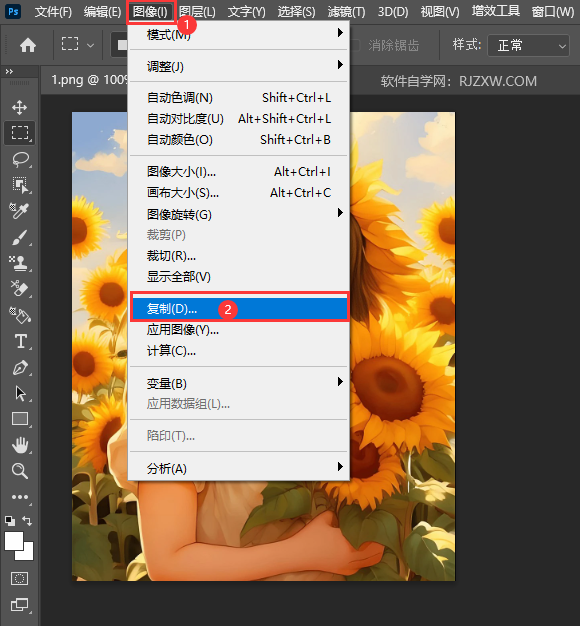Reset default foreground and background colors

10,521
